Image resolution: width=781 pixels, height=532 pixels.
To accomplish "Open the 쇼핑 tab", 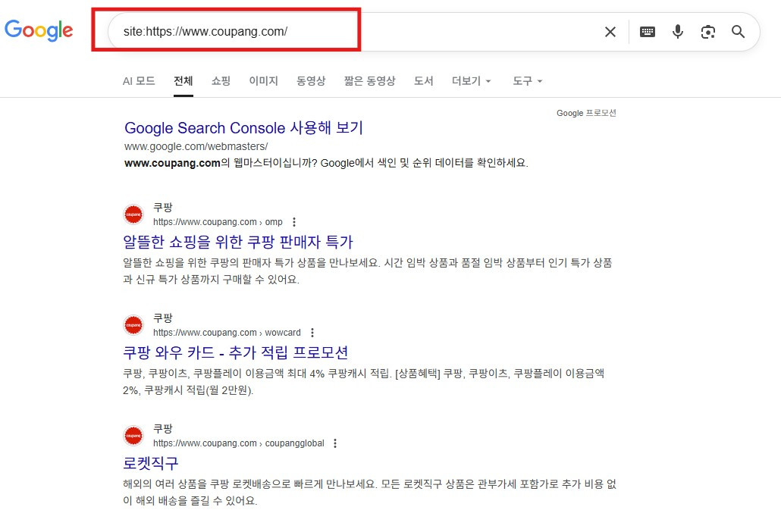I will (x=221, y=80).
